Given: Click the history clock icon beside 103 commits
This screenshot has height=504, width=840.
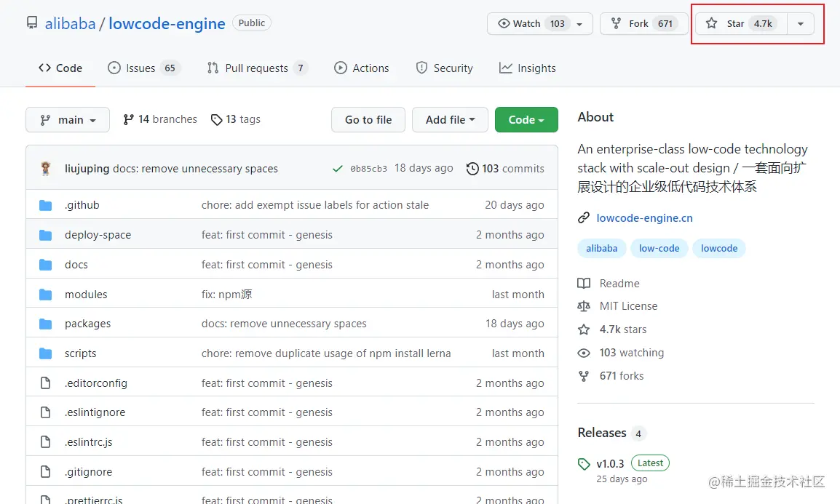Looking at the screenshot, I should coord(472,169).
